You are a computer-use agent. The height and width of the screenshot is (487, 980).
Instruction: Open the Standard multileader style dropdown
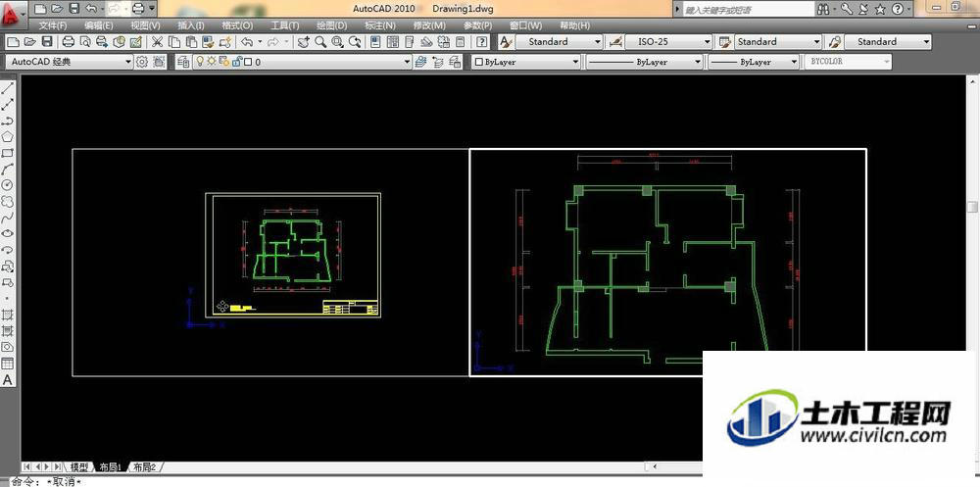[x=888, y=42]
